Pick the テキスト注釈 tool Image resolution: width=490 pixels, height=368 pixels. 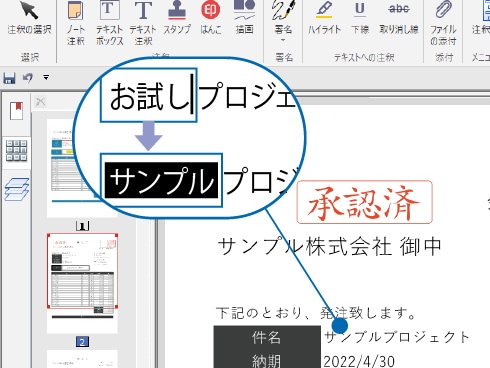[143, 23]
